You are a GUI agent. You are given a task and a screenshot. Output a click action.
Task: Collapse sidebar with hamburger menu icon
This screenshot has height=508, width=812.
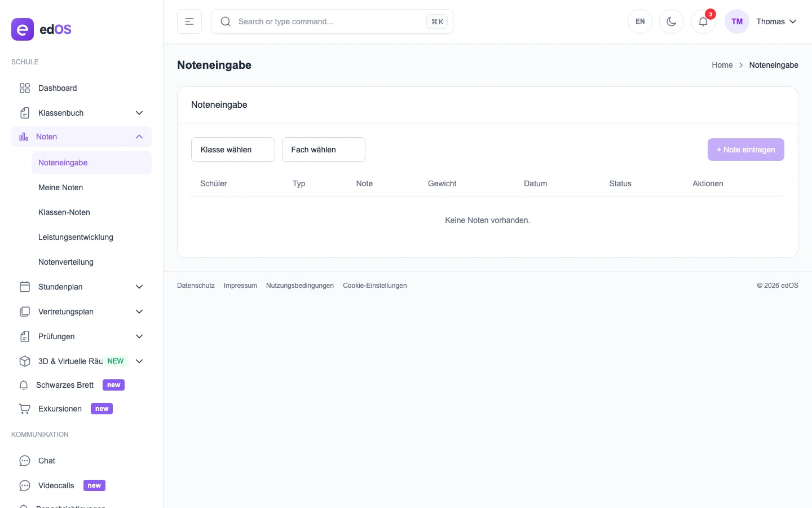[189, 21]
